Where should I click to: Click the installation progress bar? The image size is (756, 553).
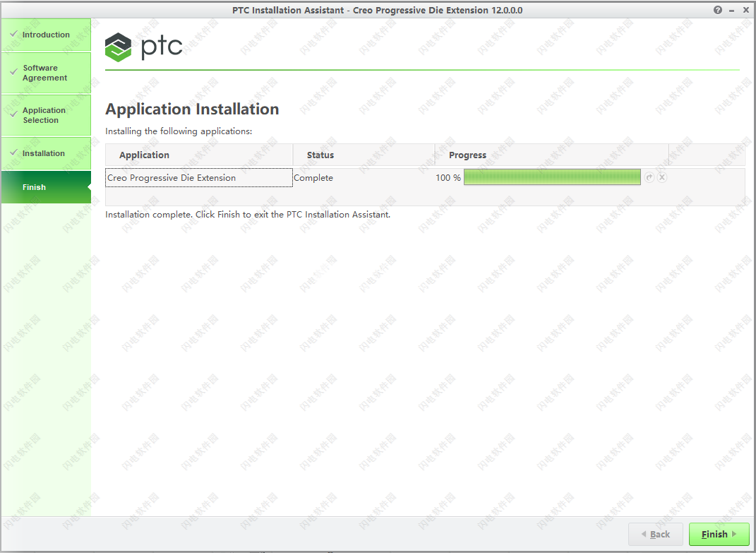pyautogui.click(x=552, y=177)
